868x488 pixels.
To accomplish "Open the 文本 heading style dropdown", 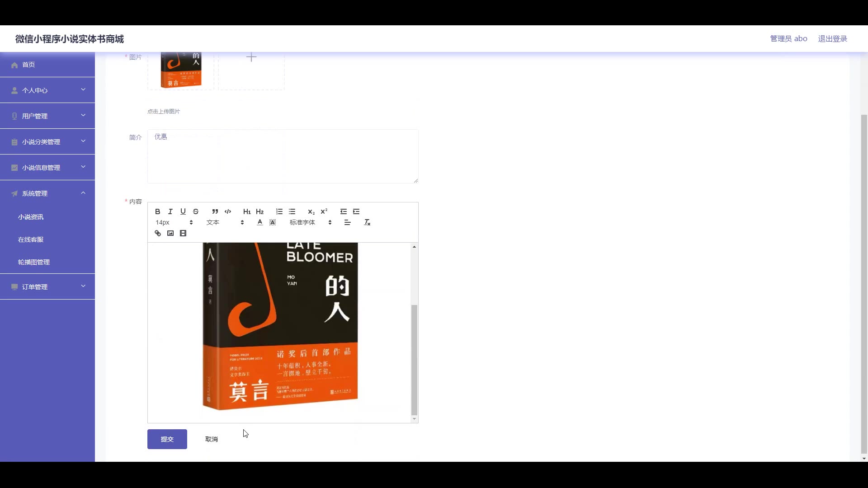I will pos(225,222).
